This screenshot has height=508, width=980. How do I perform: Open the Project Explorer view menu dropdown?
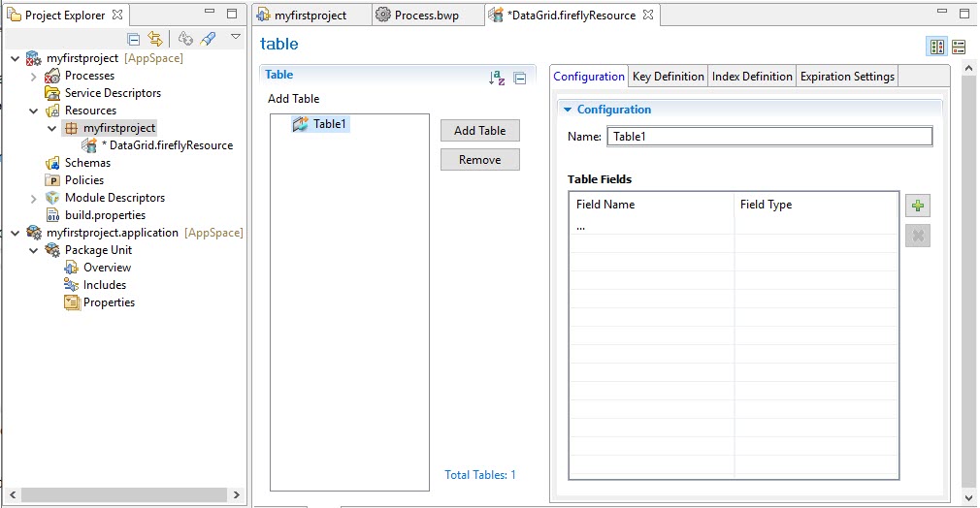235,38
